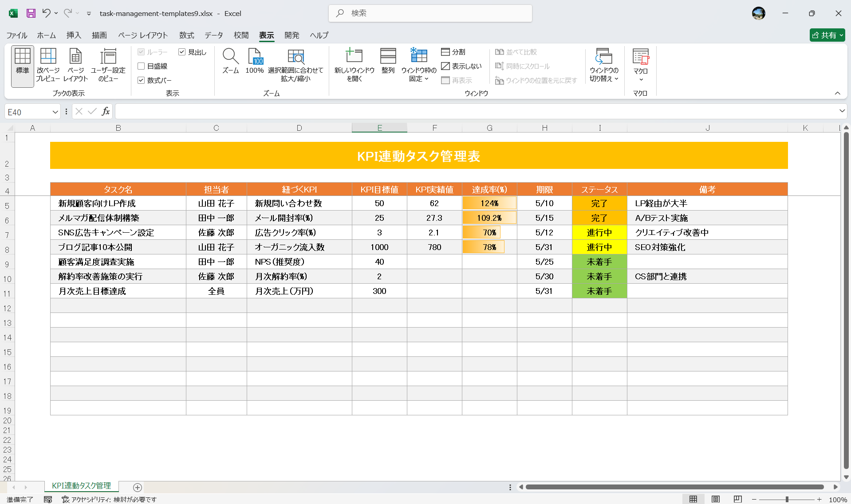The height and width of the screenshot is (504, 851).
Task: Click the Save icon in title bar
Action: pyautogui.click(x=31, y=13)
